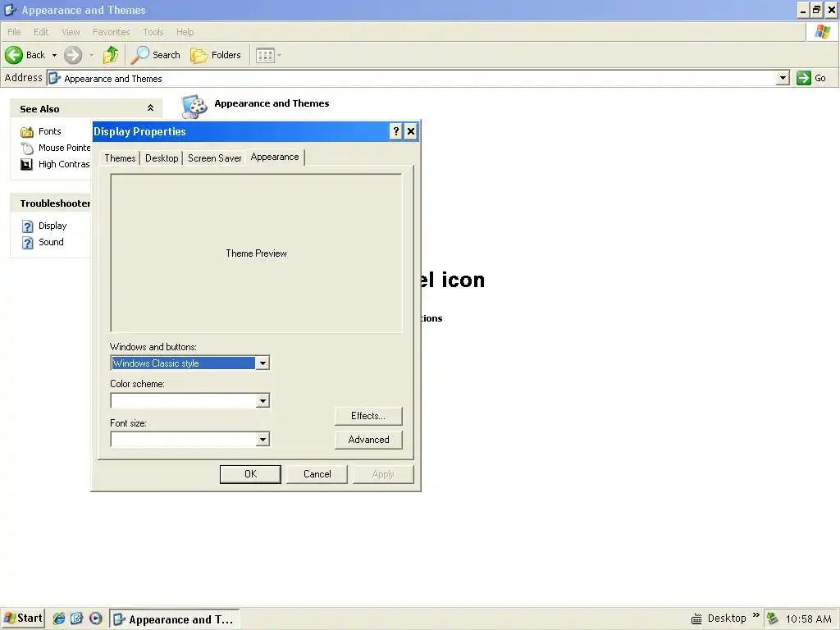Open Mouse Pointers link
This screenshot has height=630, width=840.
(64, 148)
